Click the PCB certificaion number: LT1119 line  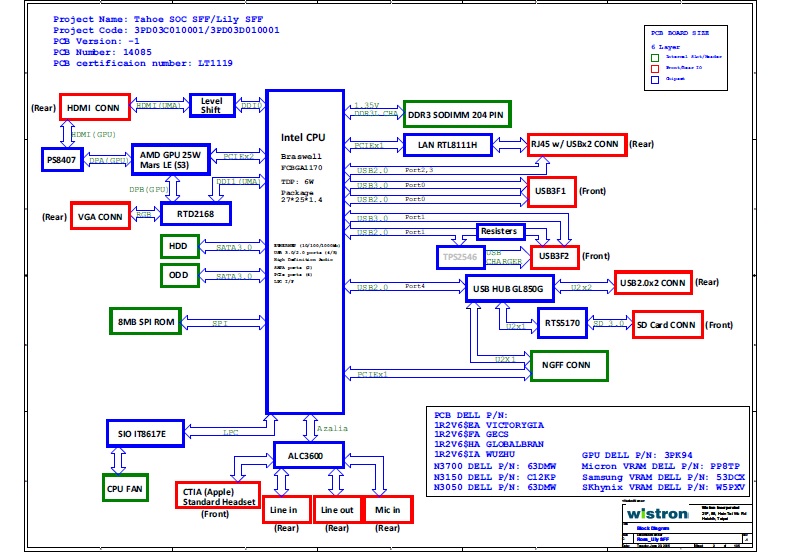click(x=143, y=63)
